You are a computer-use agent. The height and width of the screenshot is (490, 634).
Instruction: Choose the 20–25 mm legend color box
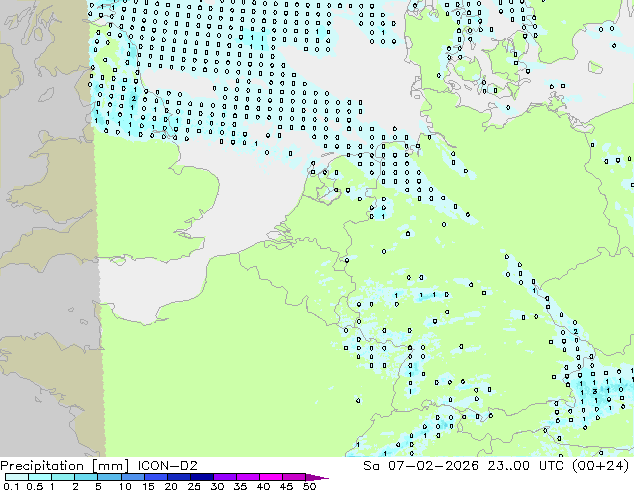pyautogui.click(x=179, y=477)
